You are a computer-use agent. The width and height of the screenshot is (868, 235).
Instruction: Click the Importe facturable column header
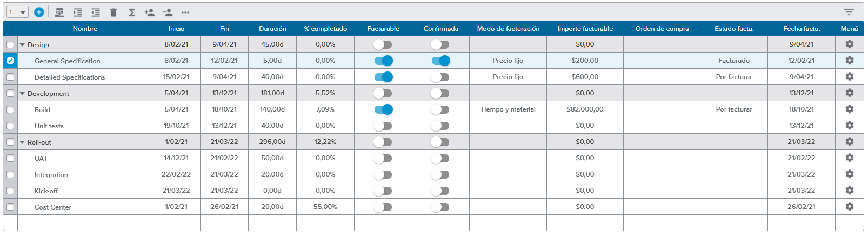[x=585, y=29]
